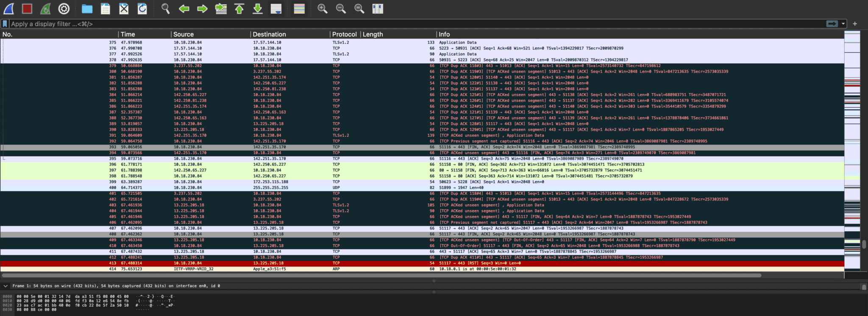Select packet 400 UDP broadcast row

click(422, 188)
